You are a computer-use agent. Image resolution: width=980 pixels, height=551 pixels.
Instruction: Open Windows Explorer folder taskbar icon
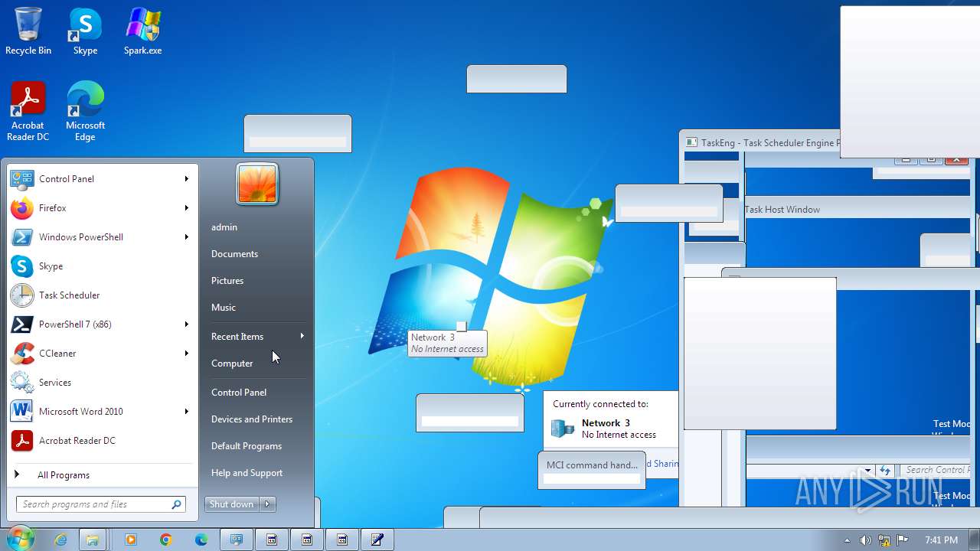pyautogui.click(x=92, y=540)
